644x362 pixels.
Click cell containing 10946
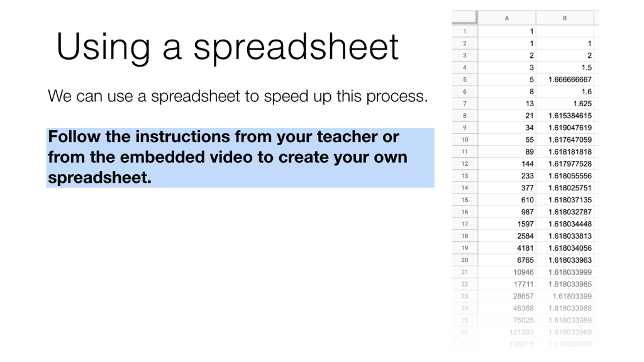[507, 272]
